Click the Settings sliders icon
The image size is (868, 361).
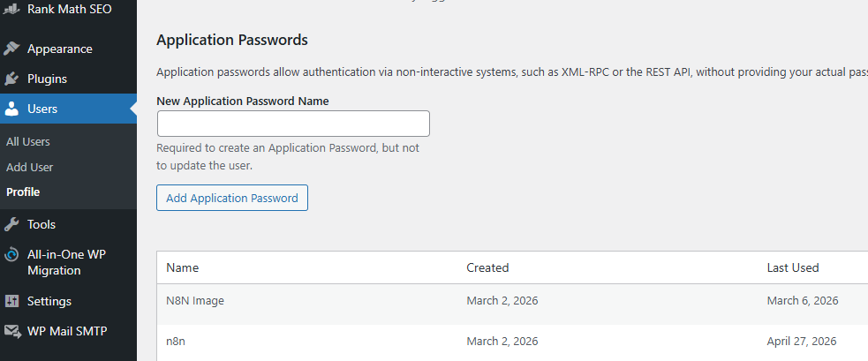tap(11, 301)
